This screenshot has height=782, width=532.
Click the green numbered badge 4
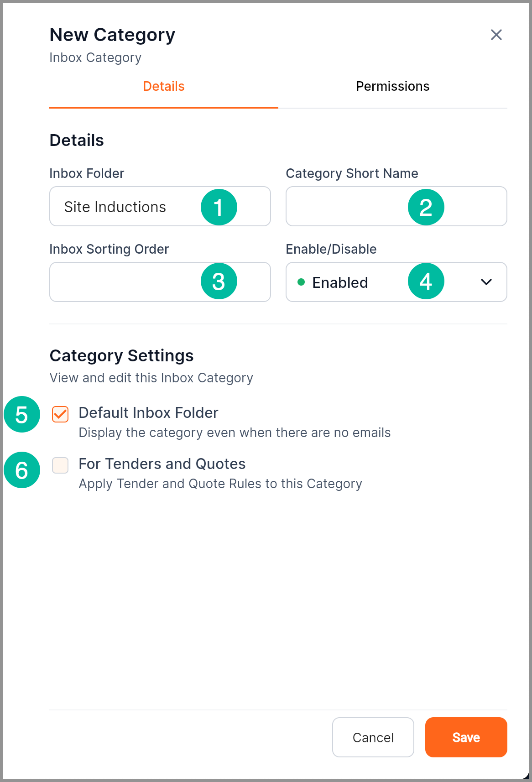pyautogui.click(x=426, y=281)
